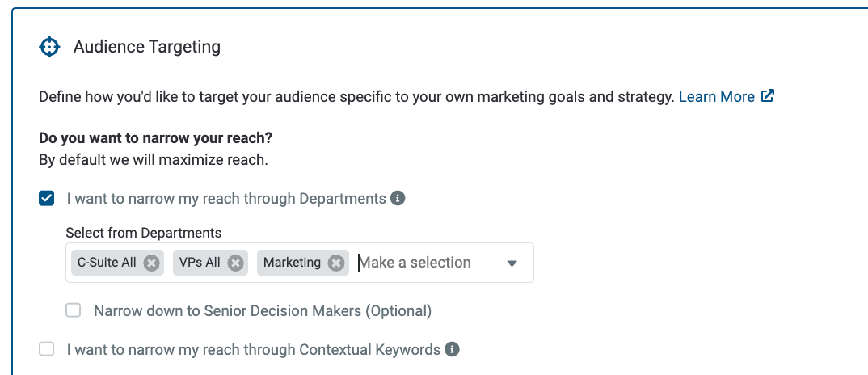Focus the Make a selection input
The width and height of the screenshot is (868, 375).
(x=426, y=263)
